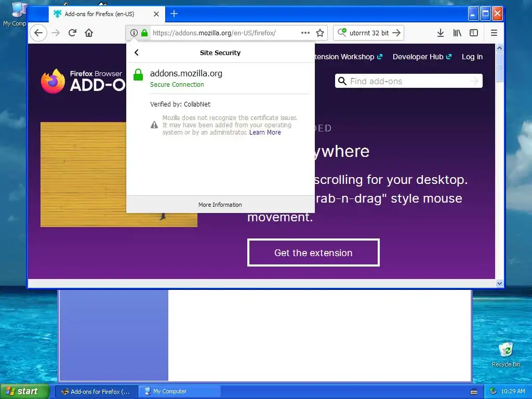This screenshot has width=532, height=399.
Task: Click the tray keyboard icon
Action: pos(474,392)
